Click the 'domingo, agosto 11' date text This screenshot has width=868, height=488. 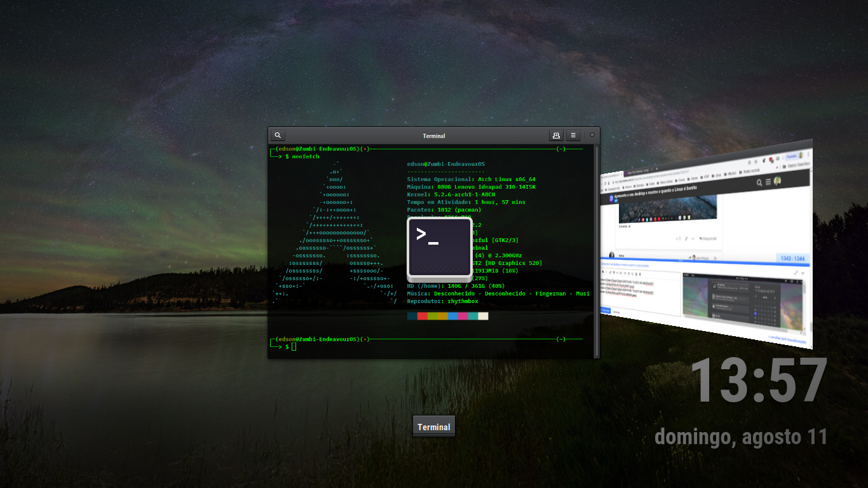click(741, 437)
